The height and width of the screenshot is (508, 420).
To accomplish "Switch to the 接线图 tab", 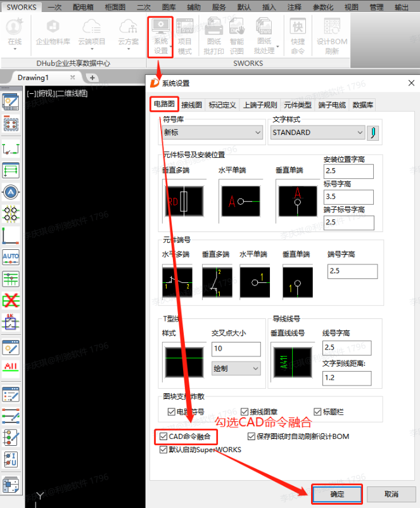I will [x=191, y=105].
